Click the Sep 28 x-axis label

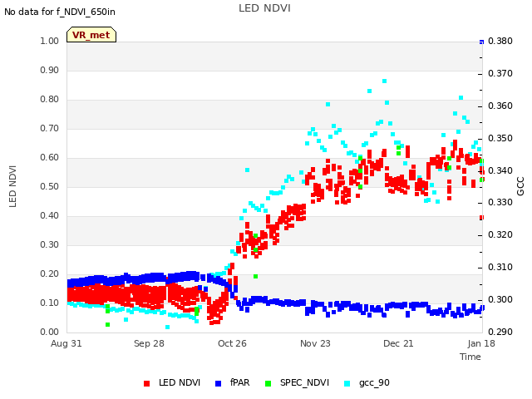[x=149, y=343]
